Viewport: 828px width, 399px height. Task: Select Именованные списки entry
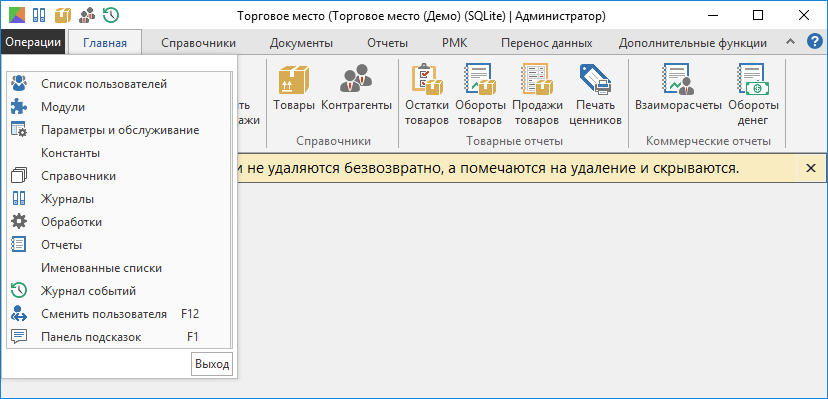(119, 268)
